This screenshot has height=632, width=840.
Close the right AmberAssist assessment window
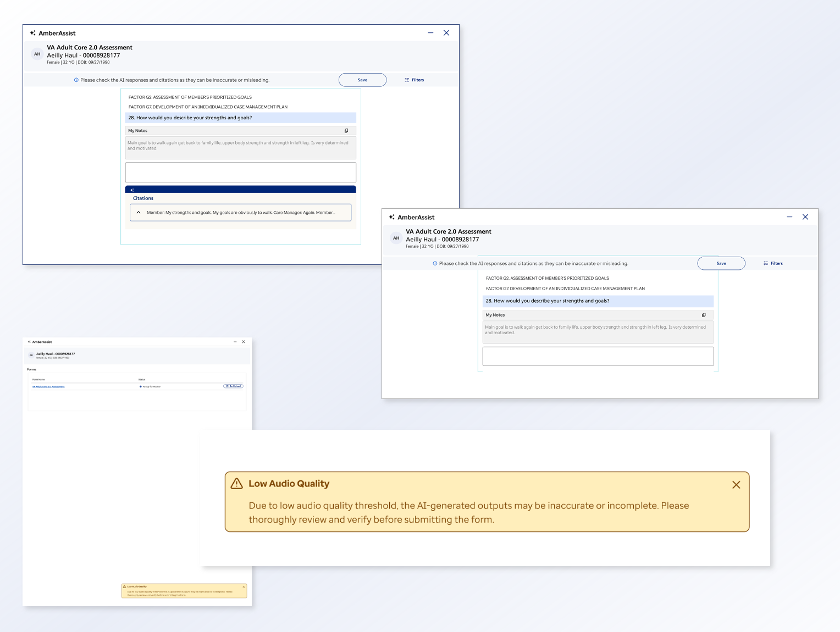coord(805,217)
